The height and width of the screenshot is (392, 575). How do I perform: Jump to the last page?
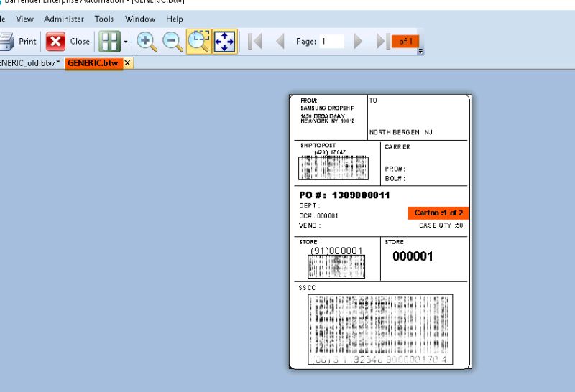[x=383, y=42]
